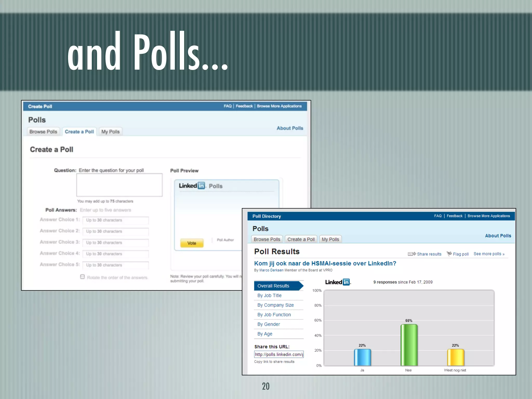Screen dimensions: 532x399
Task: Follow the See more polls link
Action: click(489, 254)
